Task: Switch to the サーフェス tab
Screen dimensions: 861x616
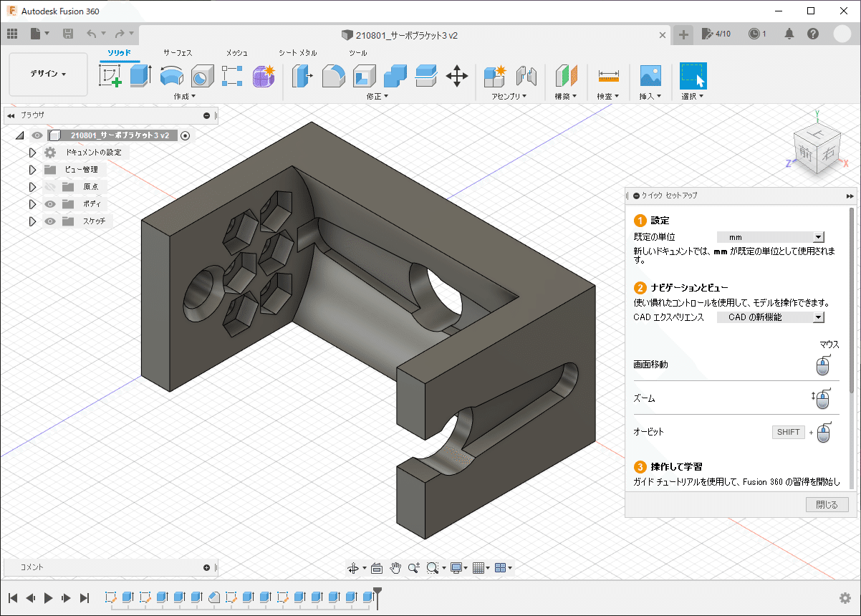Action: point(178,53)
